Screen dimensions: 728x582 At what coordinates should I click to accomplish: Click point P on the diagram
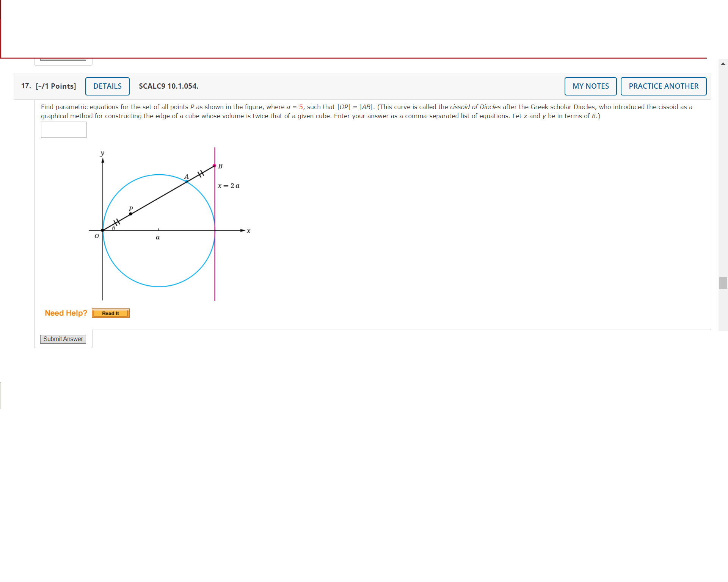point(130,213)
